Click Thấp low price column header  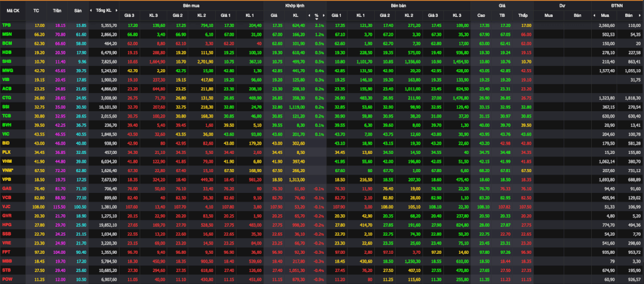[x=523, y=16]
